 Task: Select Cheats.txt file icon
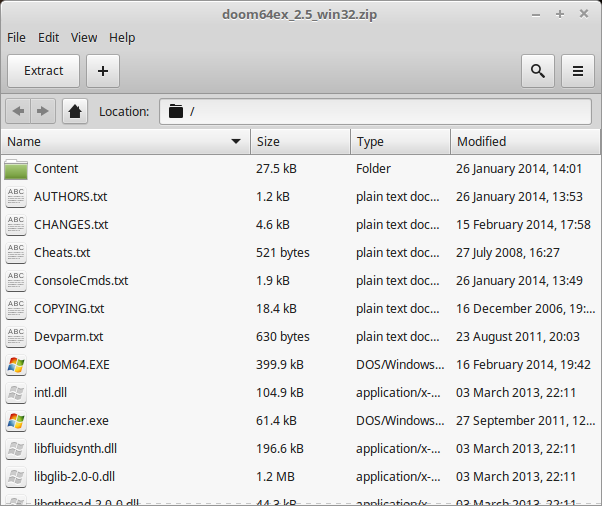[16, 253]
